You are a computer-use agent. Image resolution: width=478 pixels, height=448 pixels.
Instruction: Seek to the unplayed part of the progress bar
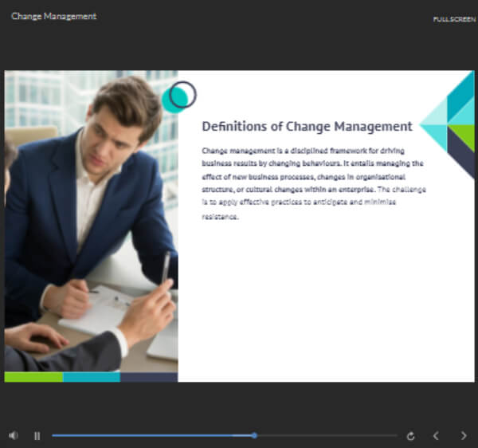click(327, 435)
